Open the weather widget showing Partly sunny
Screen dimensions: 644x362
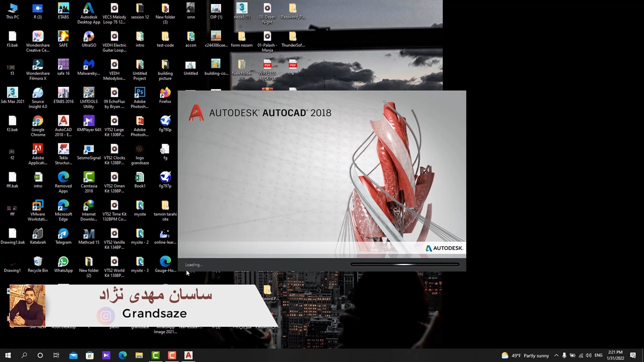(x=525, y=355)
